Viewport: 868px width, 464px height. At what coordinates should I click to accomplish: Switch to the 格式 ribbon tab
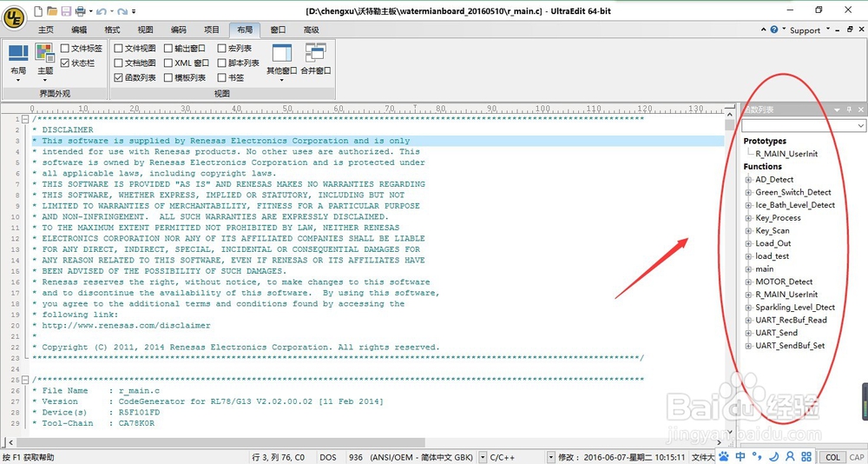pyautogui.click(x=112, y=30)
